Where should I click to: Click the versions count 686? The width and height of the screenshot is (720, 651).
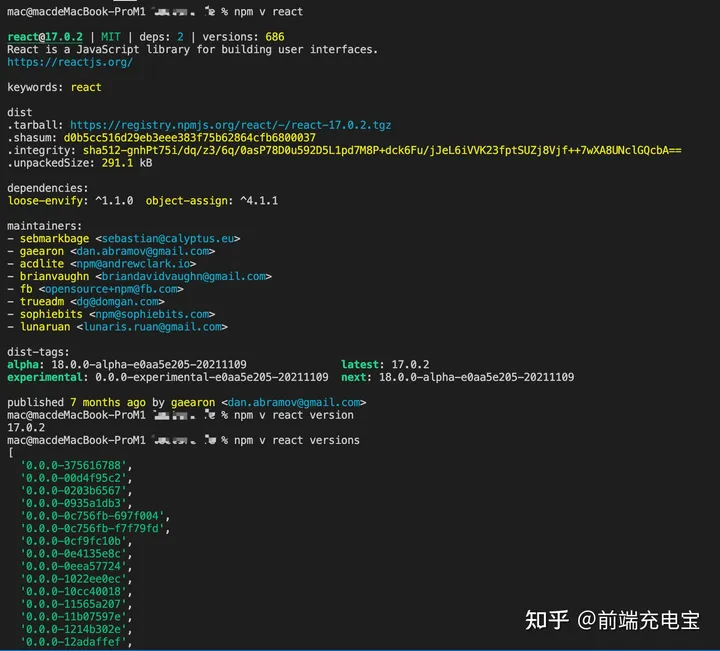tap(275, 37)
